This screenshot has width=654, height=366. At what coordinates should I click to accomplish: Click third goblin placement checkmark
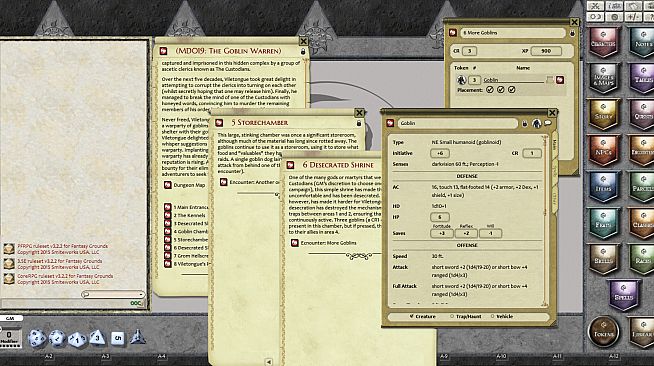pos(511,90)
